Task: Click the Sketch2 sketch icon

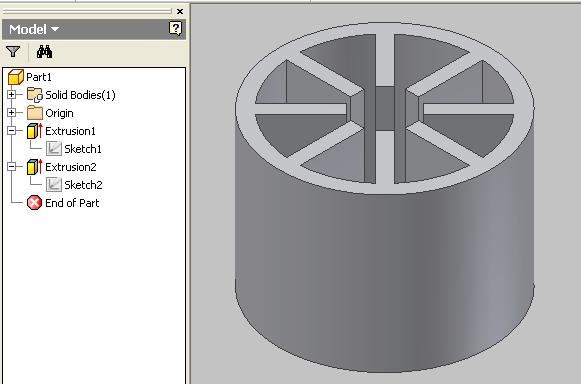Action: tap(54, 185)
